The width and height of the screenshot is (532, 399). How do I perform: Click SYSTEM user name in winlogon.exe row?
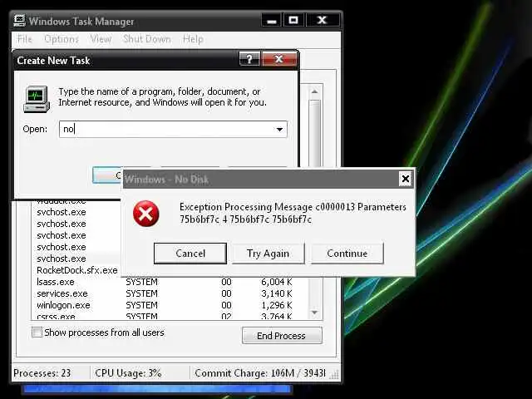tap(141, 305)
